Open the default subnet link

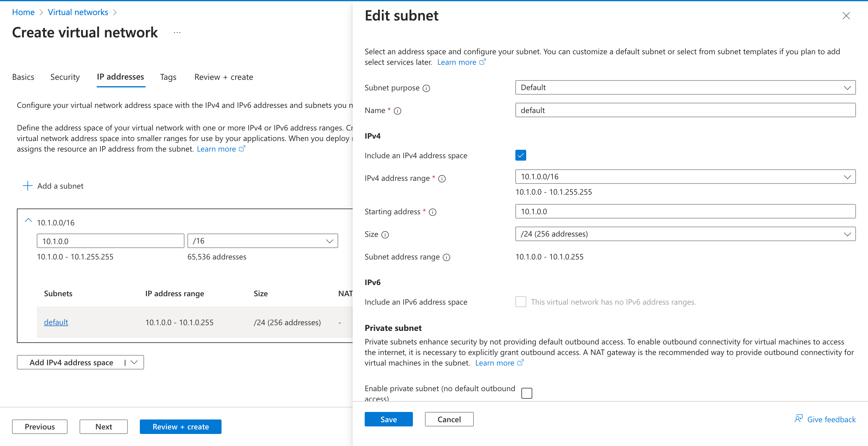[55, 322]
